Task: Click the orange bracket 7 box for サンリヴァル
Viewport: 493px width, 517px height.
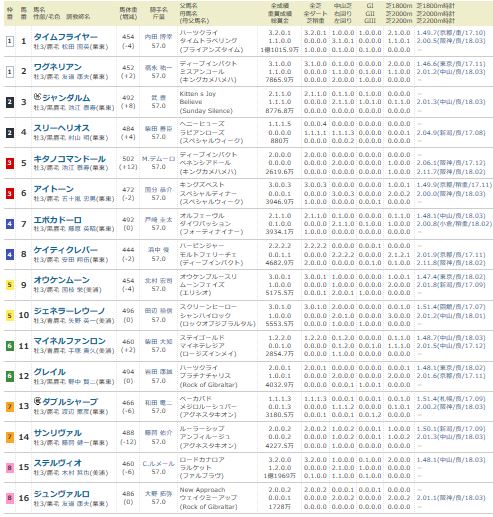Action: [10, 437]
